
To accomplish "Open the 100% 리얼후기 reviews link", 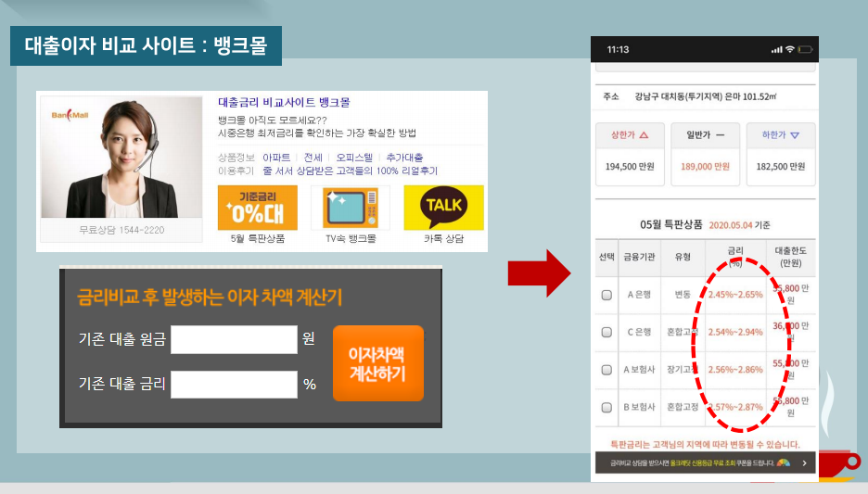I will (x=351, y=171).
